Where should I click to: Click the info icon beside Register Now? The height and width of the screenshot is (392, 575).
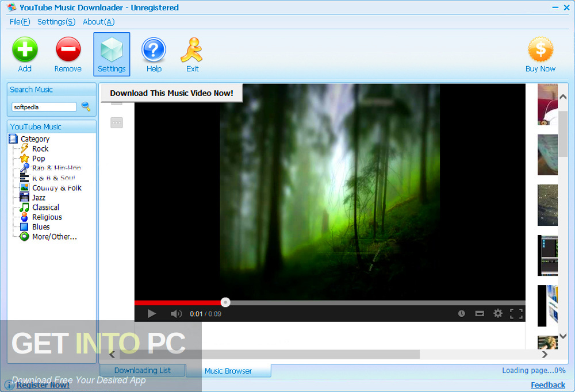[9, 386]
